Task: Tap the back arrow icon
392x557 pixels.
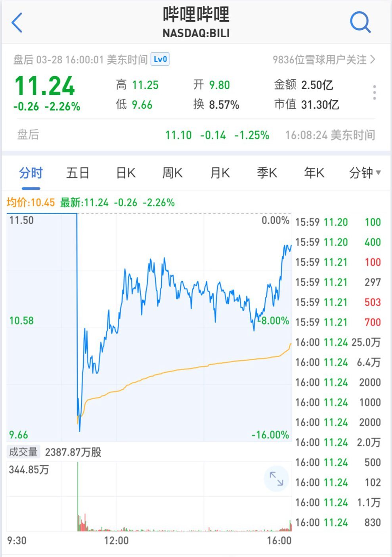Action: pos(17,23)
